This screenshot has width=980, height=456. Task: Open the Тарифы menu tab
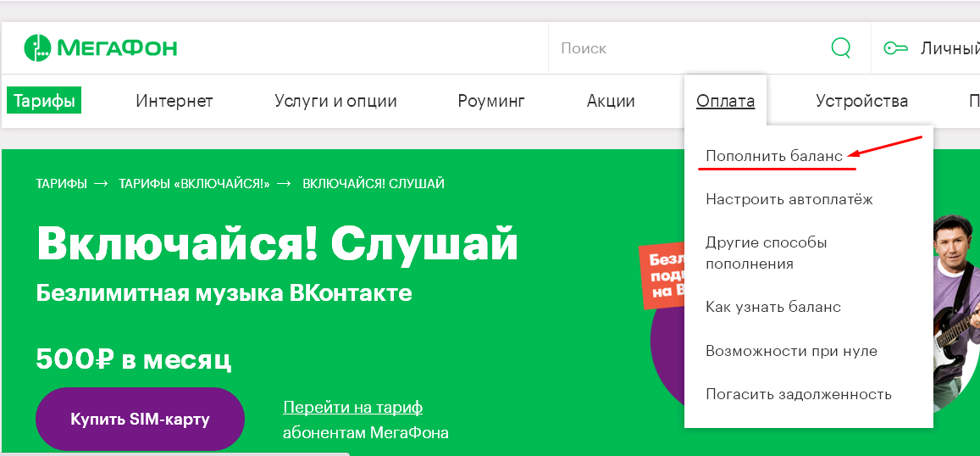click(44, 101)
